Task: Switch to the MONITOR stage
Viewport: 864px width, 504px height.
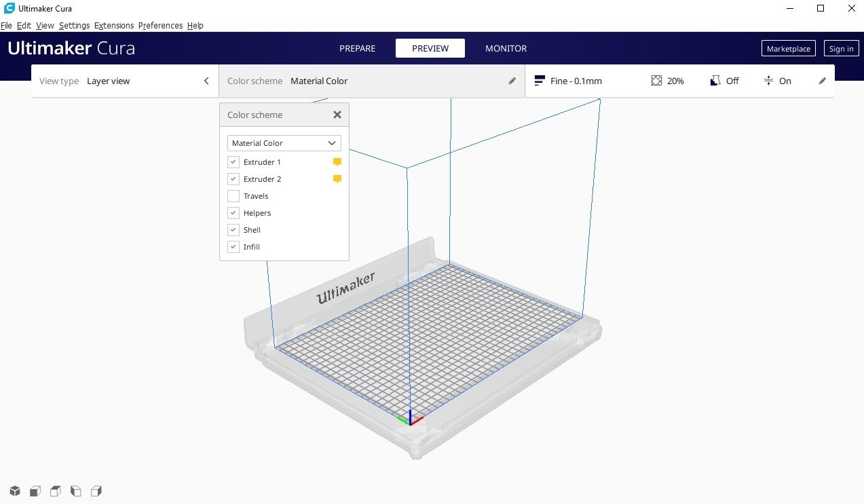Action: tap(506, 48)
